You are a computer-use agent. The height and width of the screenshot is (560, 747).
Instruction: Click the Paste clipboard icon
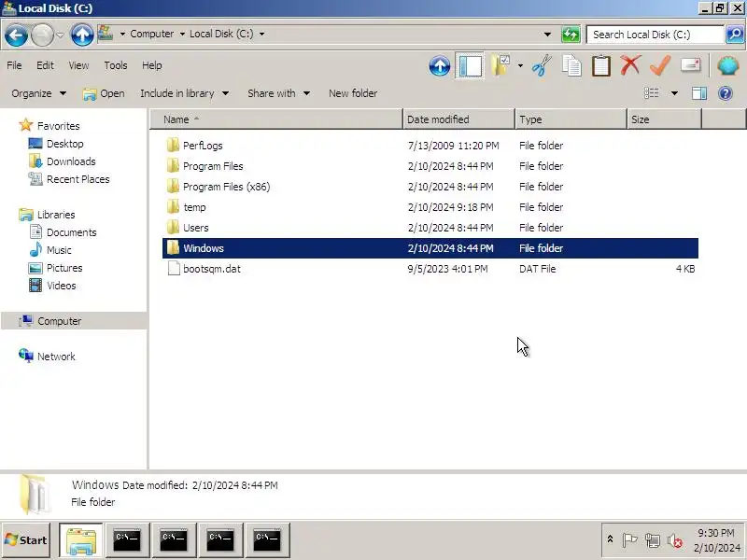[x=601, y=65]
